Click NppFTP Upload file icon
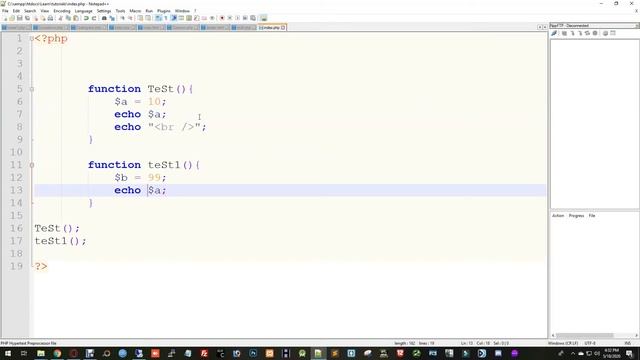This screenshot has width=640, height=360. point(580,33)
